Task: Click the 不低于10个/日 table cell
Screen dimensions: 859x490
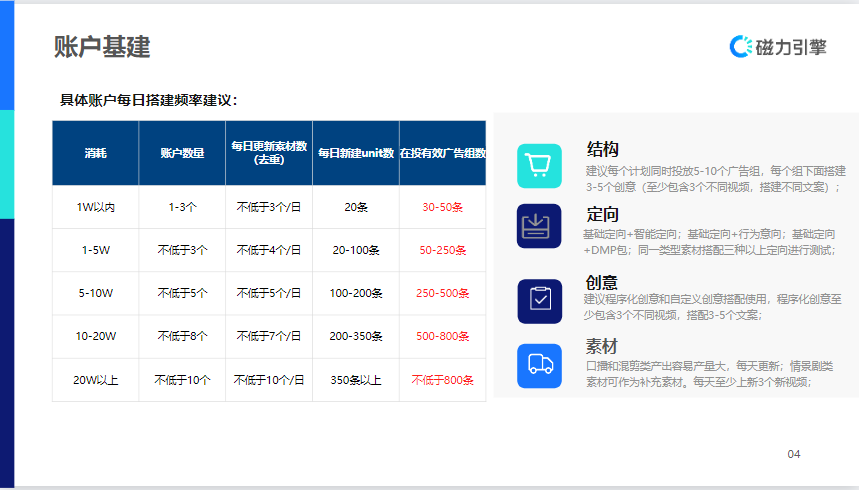Action: (269, 380)
